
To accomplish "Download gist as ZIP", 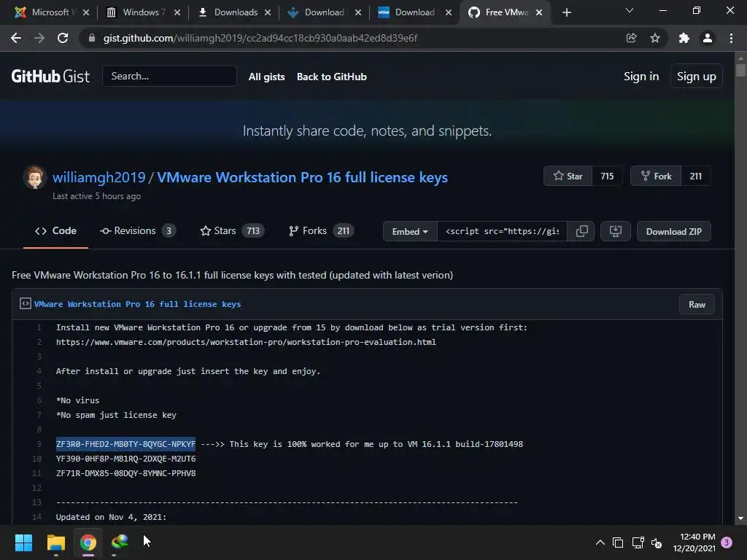I will point(673,231).
